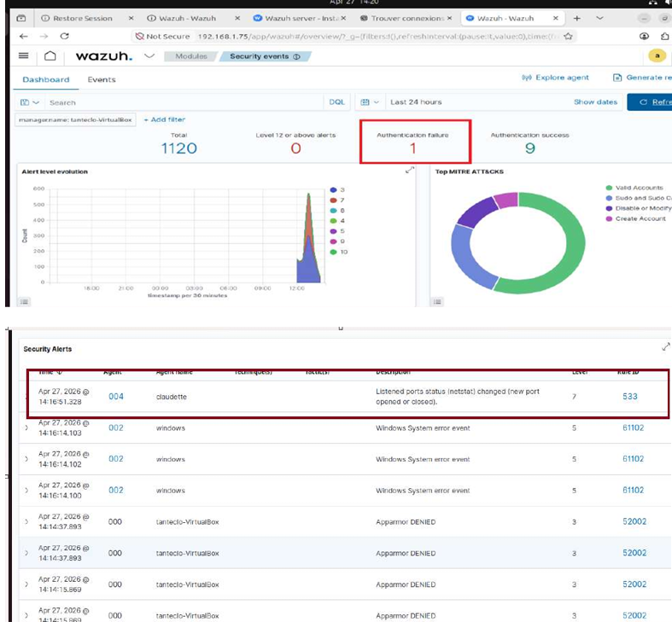Click the browser forward arrow

pos(44,37)
